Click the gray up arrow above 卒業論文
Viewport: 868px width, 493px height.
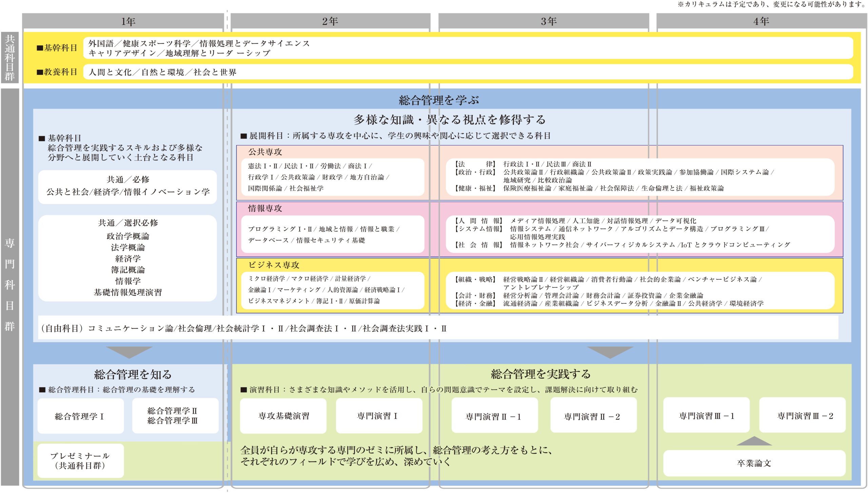coord(754,441)
